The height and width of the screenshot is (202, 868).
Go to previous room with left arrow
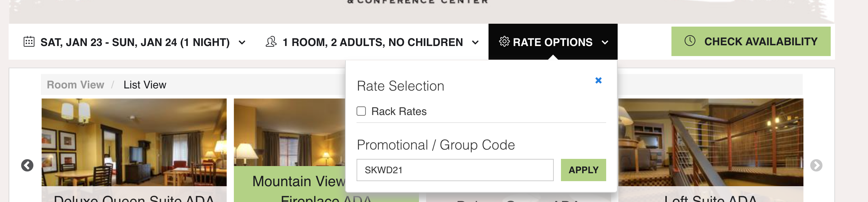click(27, 165)
